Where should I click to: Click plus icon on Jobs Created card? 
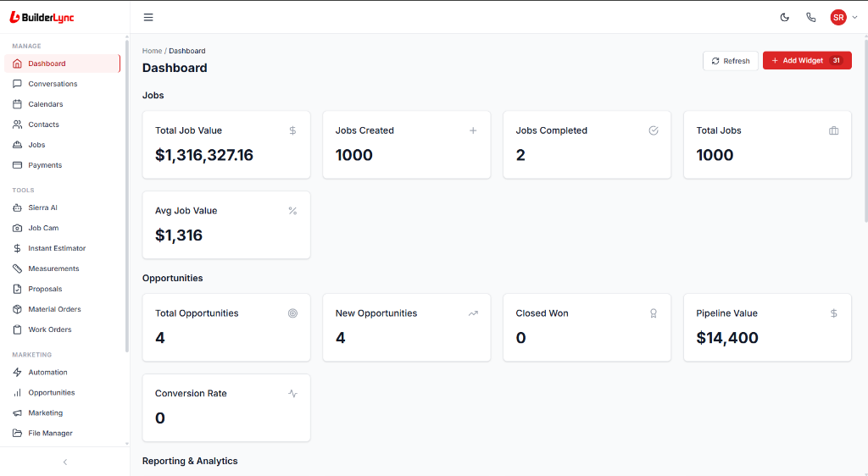tap(473, 130)
